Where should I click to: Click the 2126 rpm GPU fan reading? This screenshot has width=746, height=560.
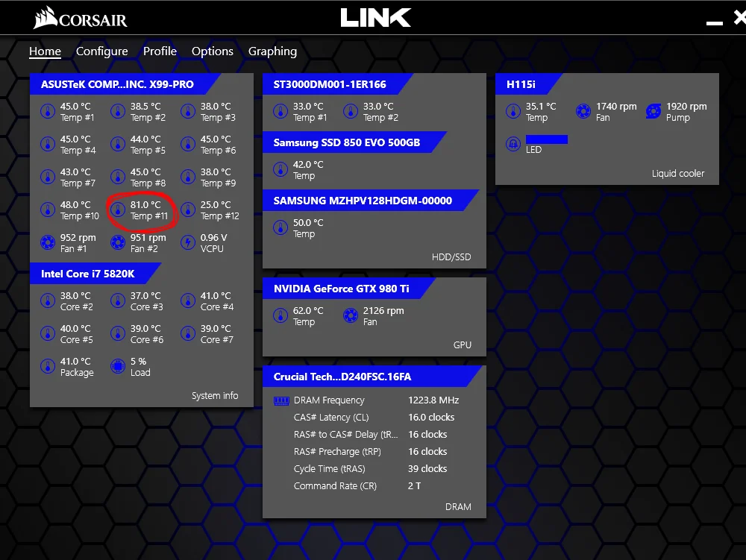click(383, 316)
